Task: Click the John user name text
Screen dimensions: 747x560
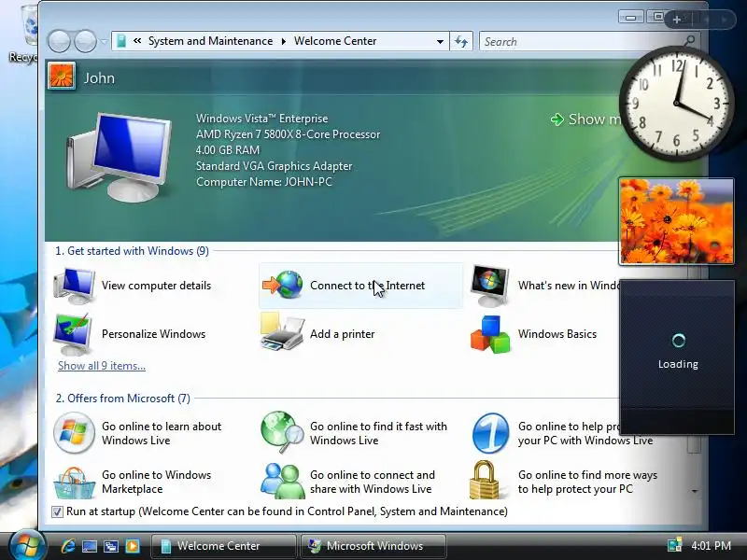Action: pos(99,78)
